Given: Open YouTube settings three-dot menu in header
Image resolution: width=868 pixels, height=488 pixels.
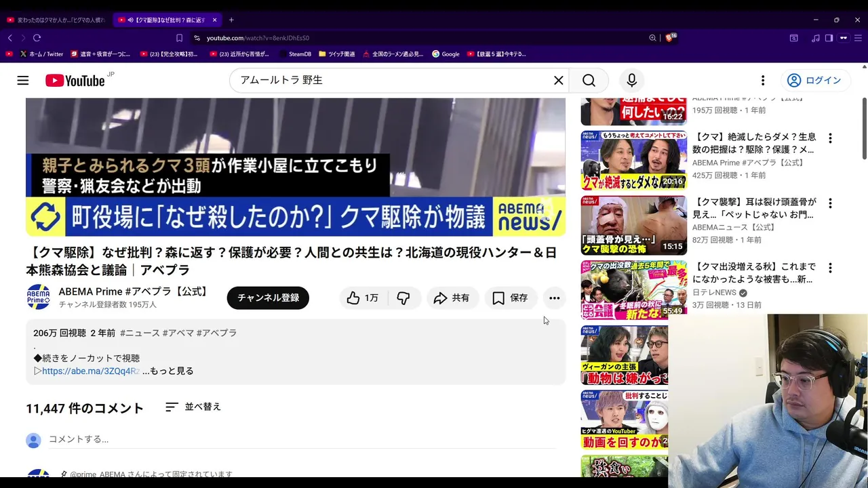Looking at the screenshot, I should pos(763,81).
